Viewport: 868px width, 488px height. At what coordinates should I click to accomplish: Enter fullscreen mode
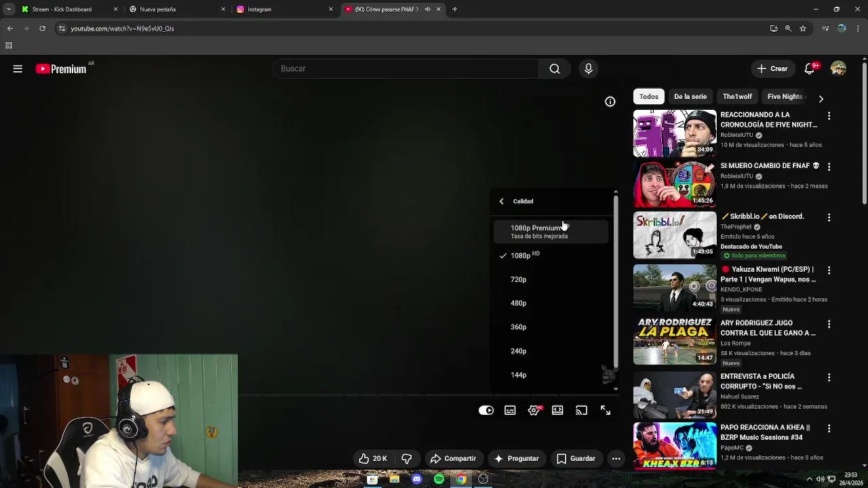[x=606, y=410]
